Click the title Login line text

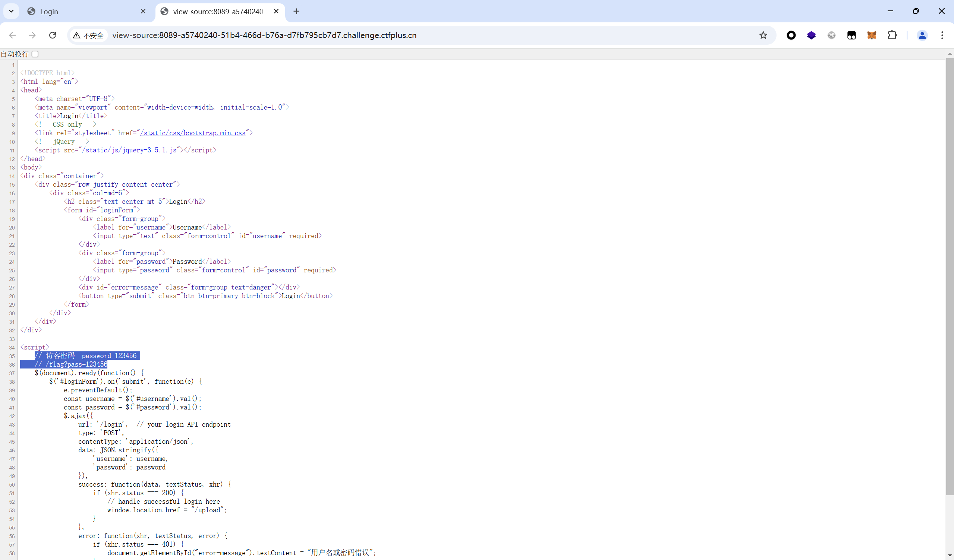pyautogui.click(x=71, y=116)
